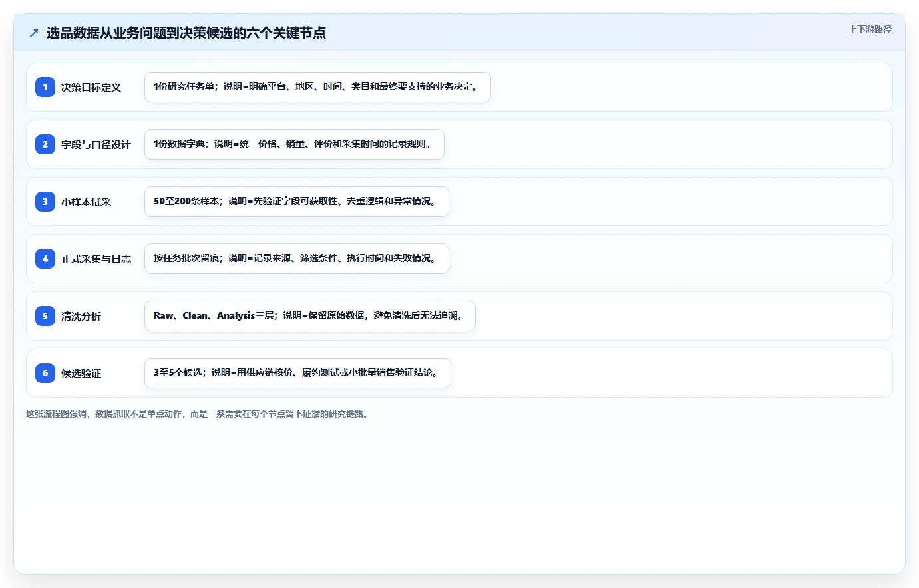
Task: Click the 按任务批次留痕 description box
Action: (x=297, y=259)
